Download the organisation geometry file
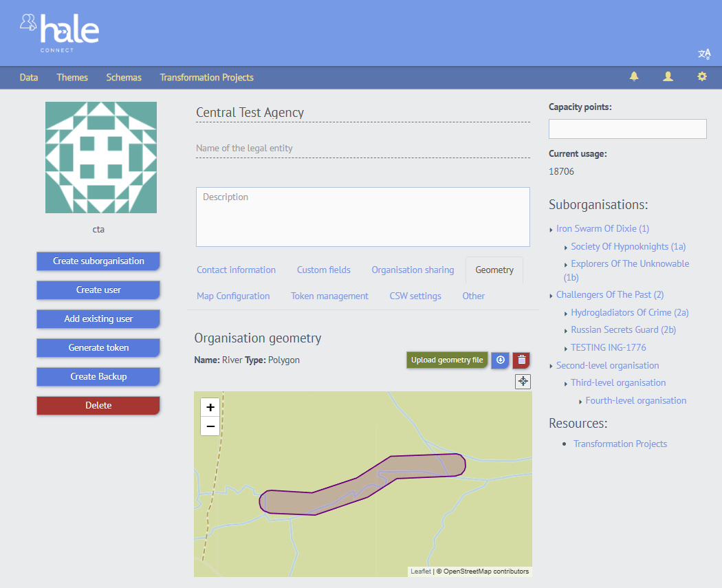 [x=500, y=360]
